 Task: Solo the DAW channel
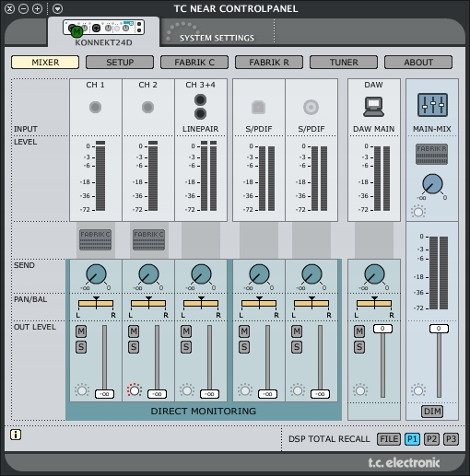(x=359, y=347)
